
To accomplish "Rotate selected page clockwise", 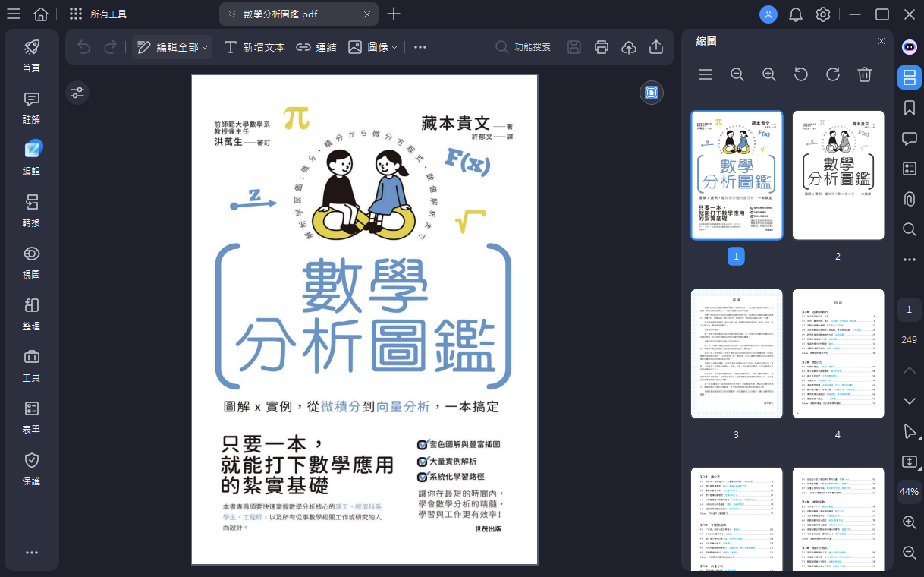I will click(833, 74).
